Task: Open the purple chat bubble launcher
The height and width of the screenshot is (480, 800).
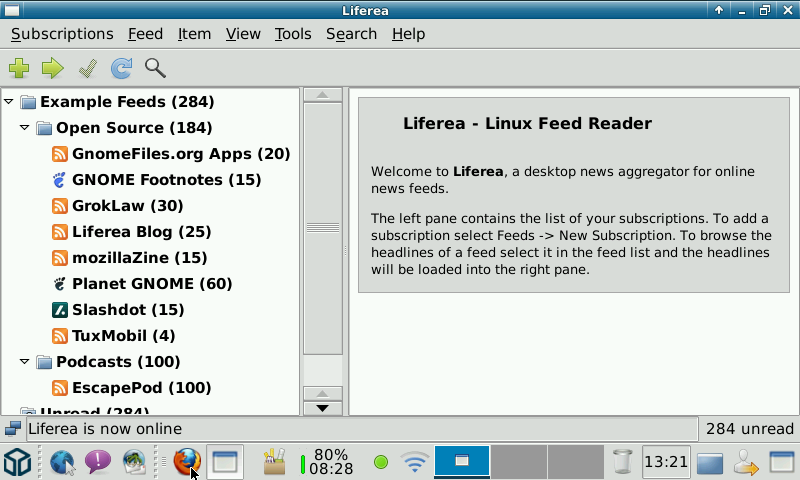Action: pos(97,462)
